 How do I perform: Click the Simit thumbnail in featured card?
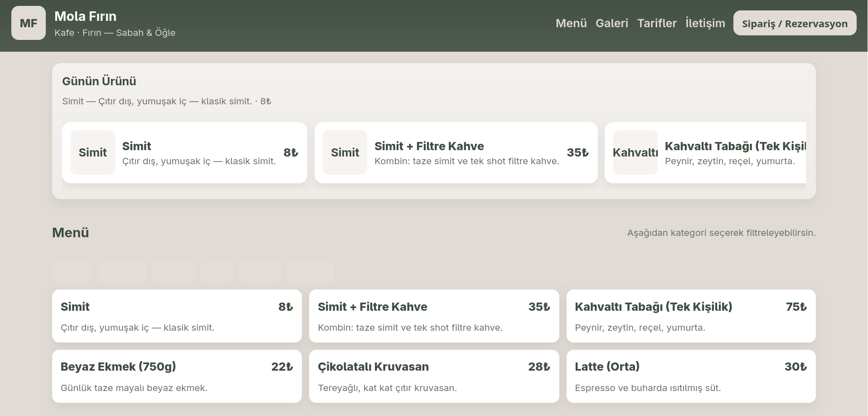click(92, 152)
